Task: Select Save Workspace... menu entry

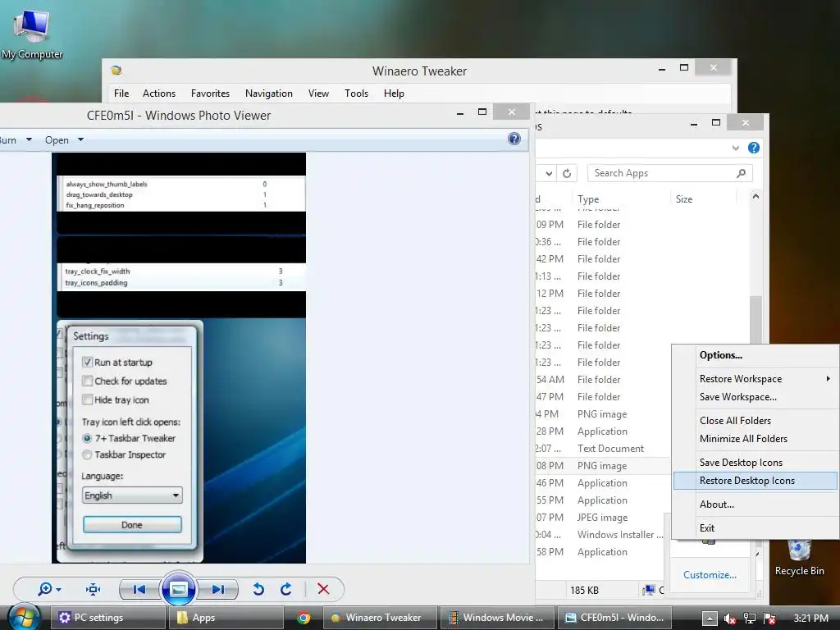Action: pos(756,397)
